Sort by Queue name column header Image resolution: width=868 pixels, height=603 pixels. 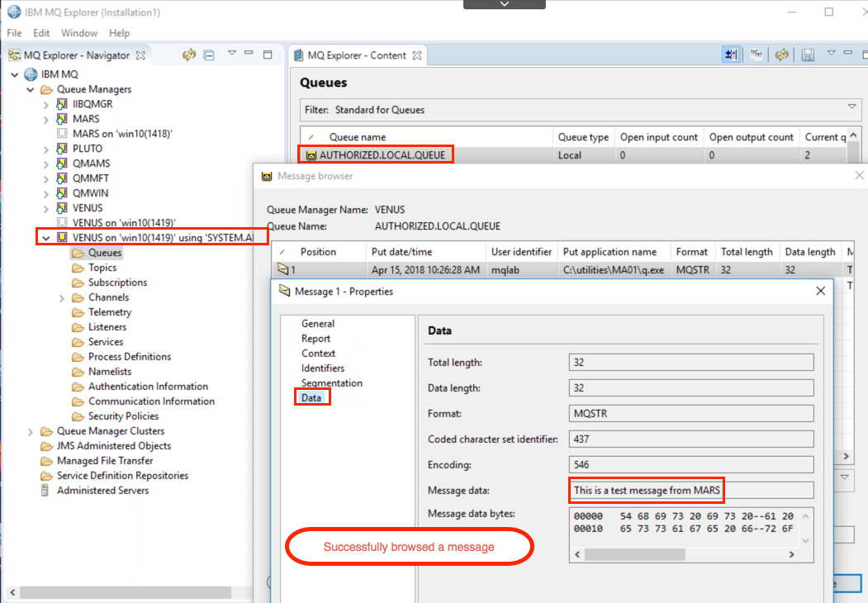tap(357, 137)
